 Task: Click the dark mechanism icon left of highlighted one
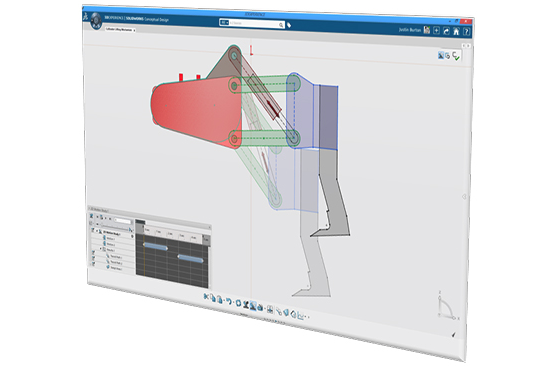pos(246,305)
